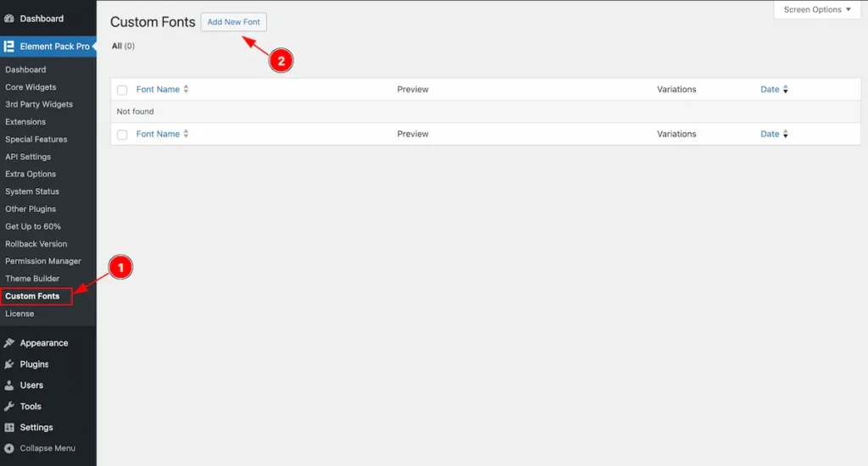Click the Tools wrench icon

click(x=9, y=407)
